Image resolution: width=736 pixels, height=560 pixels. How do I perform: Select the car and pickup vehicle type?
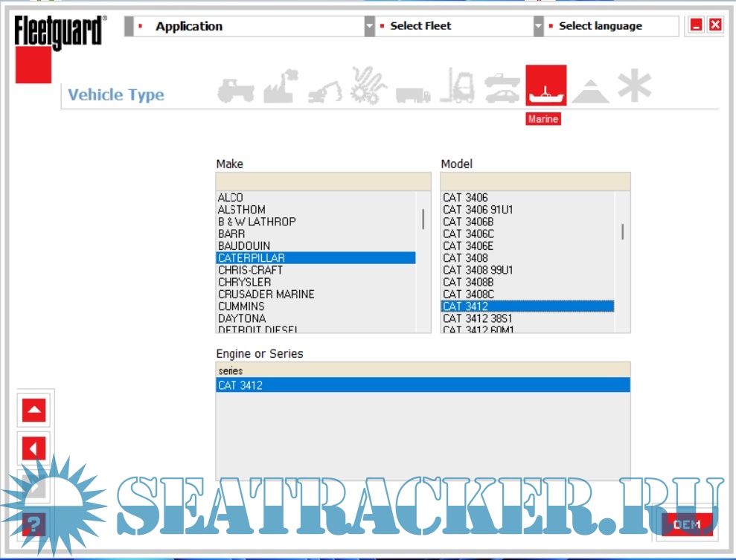pos(502,88)
